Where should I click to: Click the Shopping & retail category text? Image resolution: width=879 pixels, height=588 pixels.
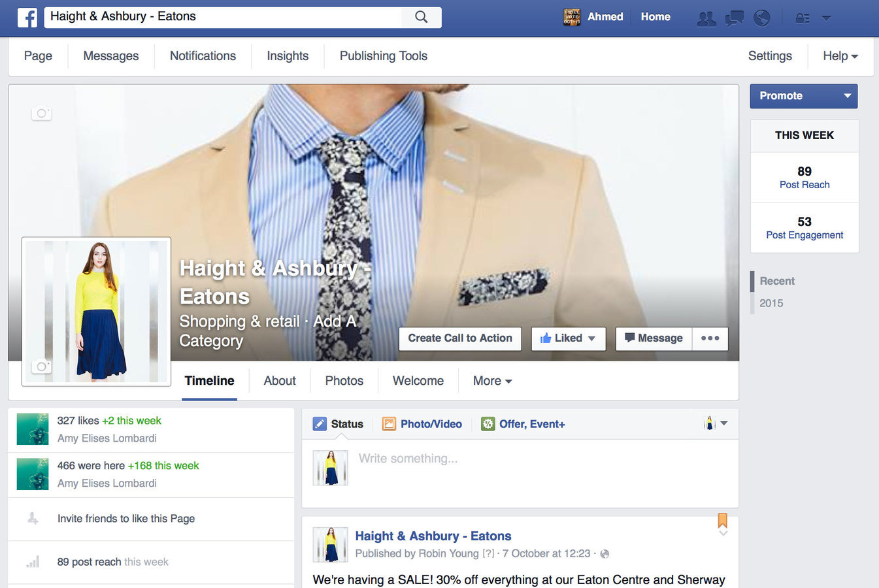tap(239, 321)
